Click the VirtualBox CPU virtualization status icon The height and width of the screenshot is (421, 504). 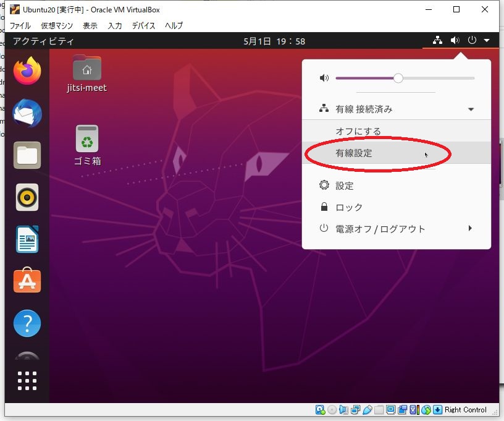tap(414, 410)
